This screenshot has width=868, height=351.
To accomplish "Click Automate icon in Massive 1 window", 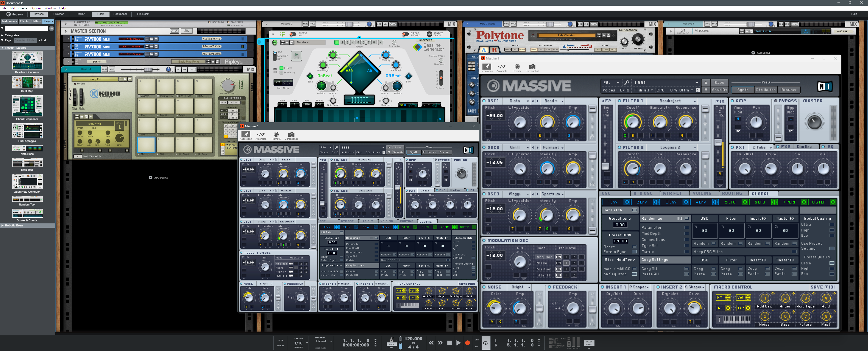I will (x=502, y=67).
